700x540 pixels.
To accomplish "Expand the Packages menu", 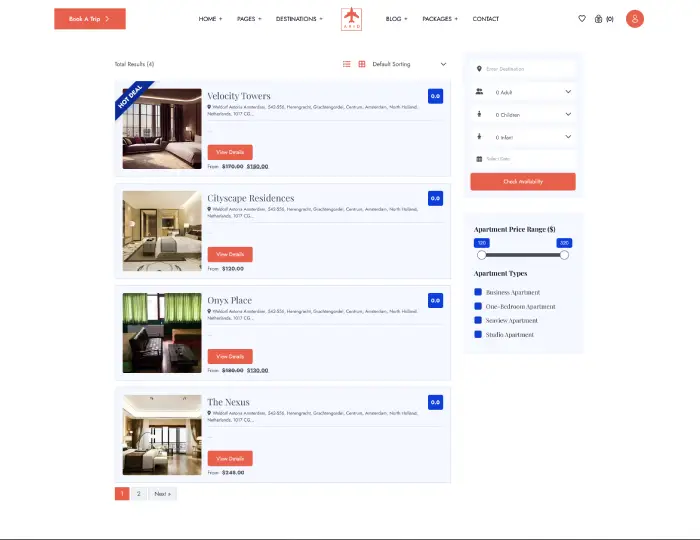I will [x=440, y=19].
